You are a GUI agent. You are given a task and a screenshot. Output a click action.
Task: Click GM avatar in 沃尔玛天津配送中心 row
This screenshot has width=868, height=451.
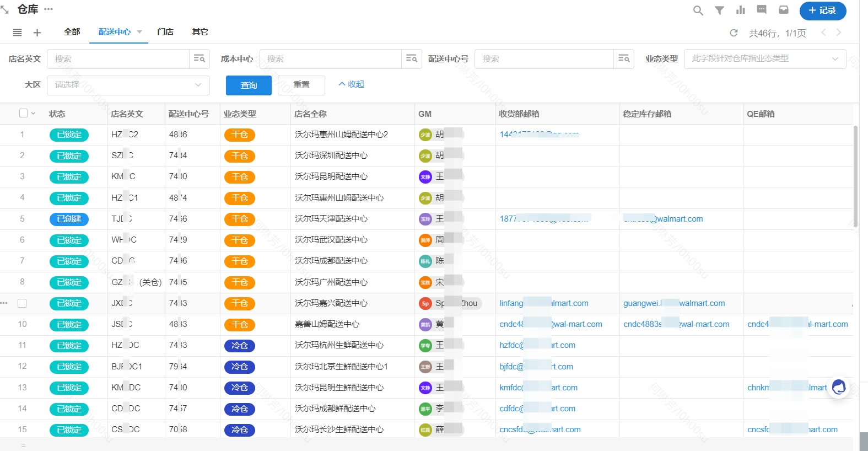pyautogui.click(x=425, y=219)
